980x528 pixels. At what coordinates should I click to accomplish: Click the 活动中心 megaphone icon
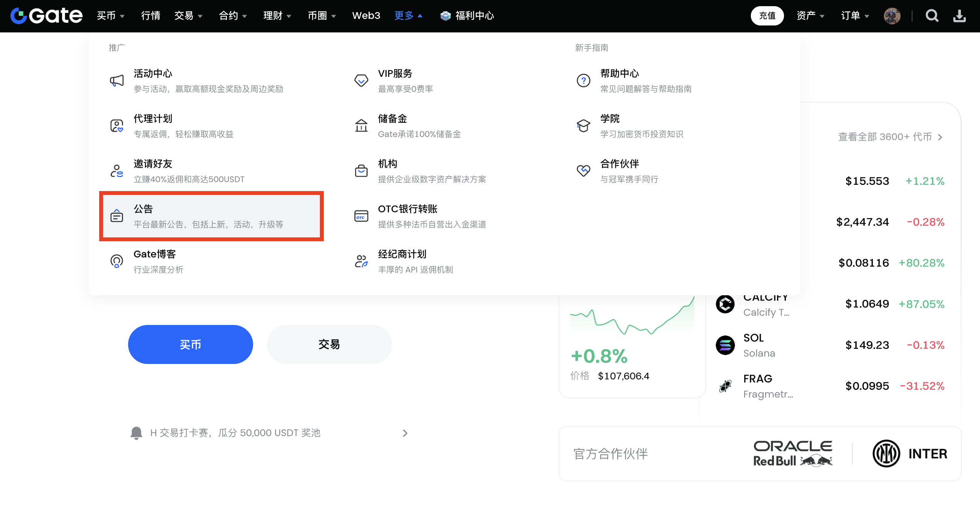tap(117, 81)
